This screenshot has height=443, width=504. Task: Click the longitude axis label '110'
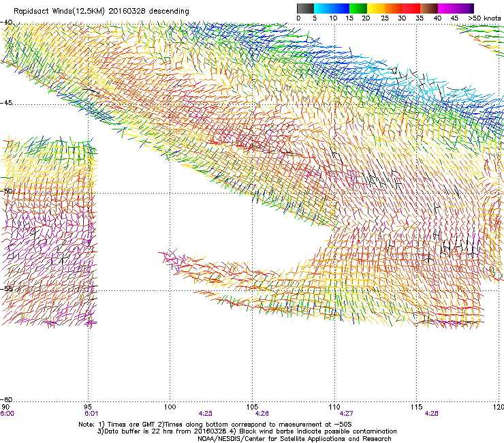point(334,407)
